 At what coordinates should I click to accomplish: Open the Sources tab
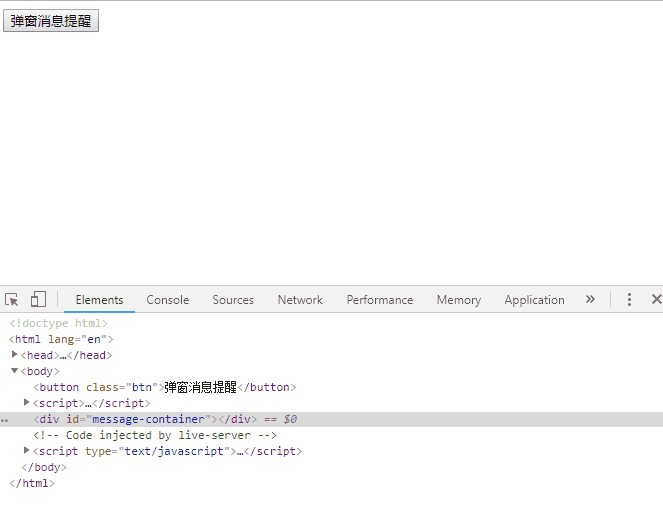pos(233,300)
